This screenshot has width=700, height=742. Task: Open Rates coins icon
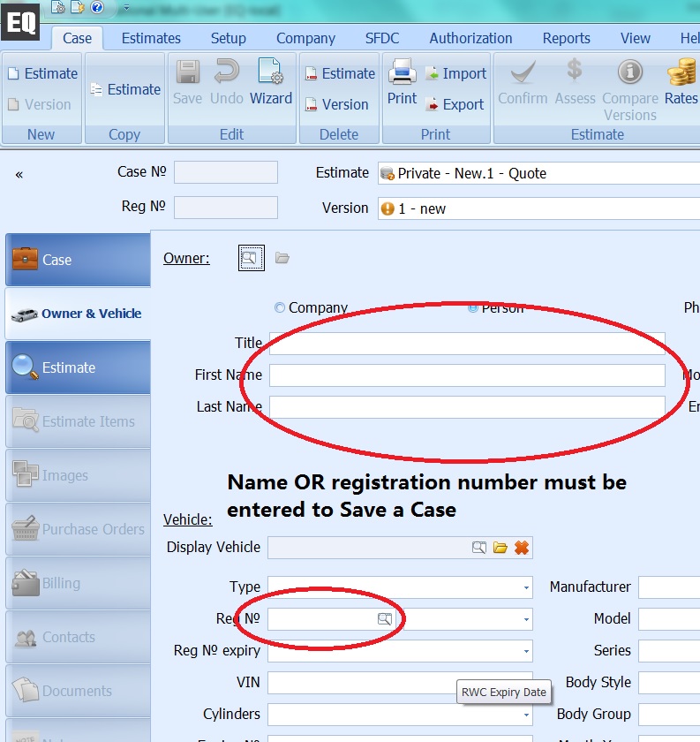click(x=682, y=72)
